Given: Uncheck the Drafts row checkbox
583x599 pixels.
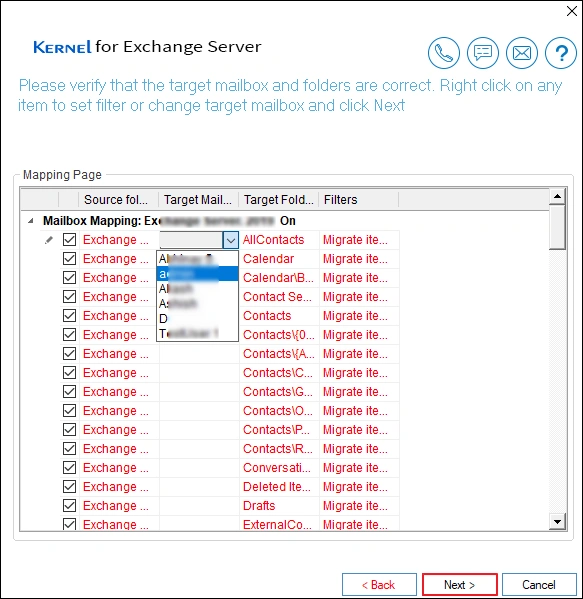Looking at the screenshot, I should tap(70, 505).
